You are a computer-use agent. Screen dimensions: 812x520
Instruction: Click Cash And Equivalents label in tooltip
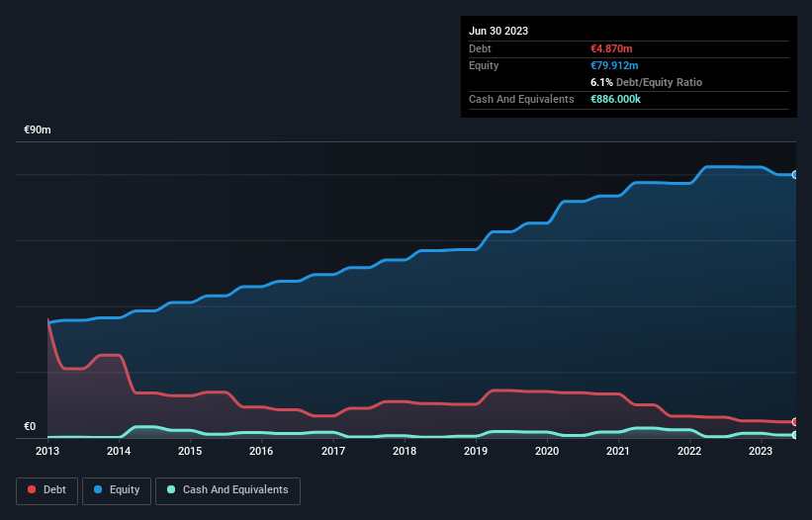tap(521, 99)
